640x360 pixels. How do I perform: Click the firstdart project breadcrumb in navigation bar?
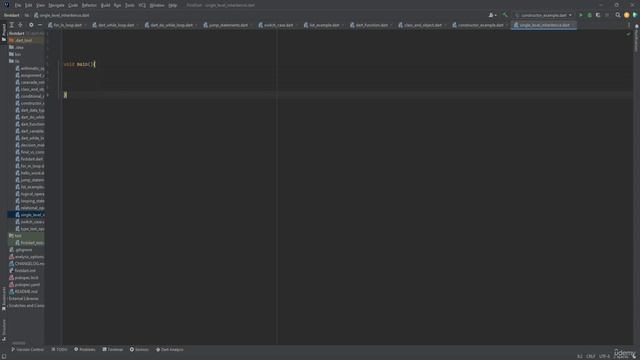tap(11, 15)
